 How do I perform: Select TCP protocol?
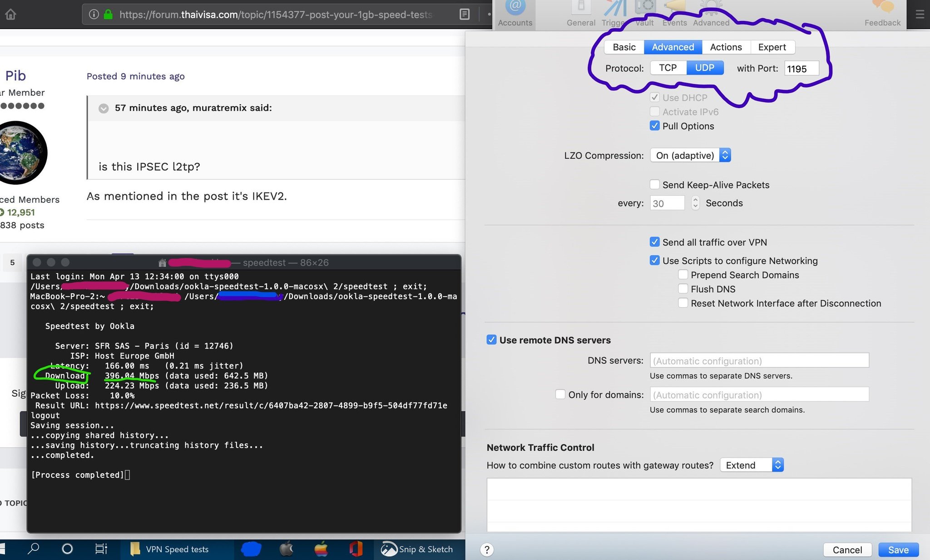pyautogui.click(x=668, y=68)
